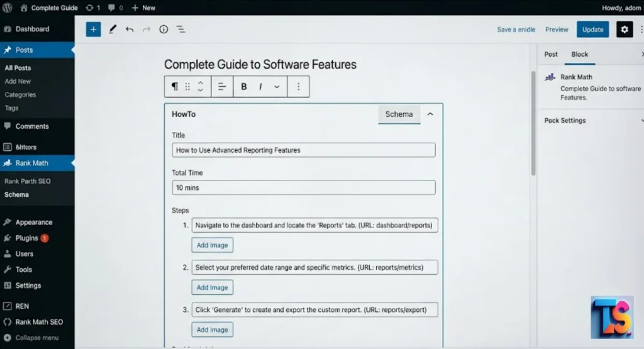Click the Rank Math icon in the sidebar panel

pos(550,77)
